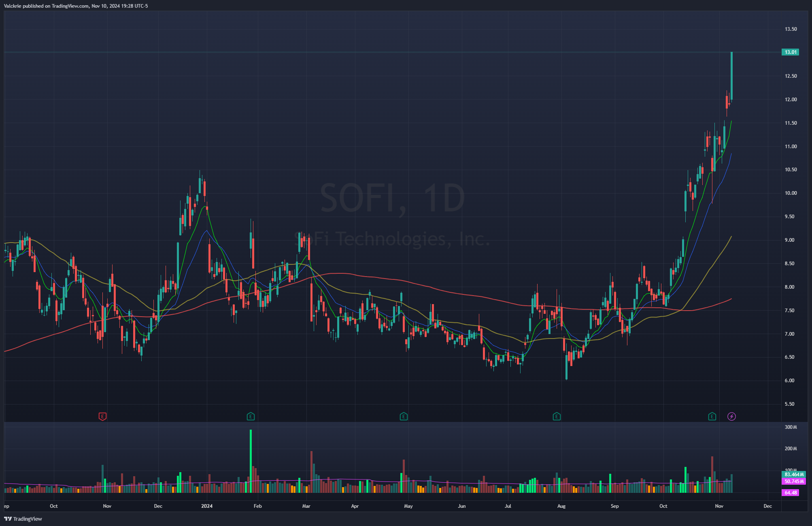812x526 pixels.
Task: Click the May label on time axis
Action: coord(408,506)
